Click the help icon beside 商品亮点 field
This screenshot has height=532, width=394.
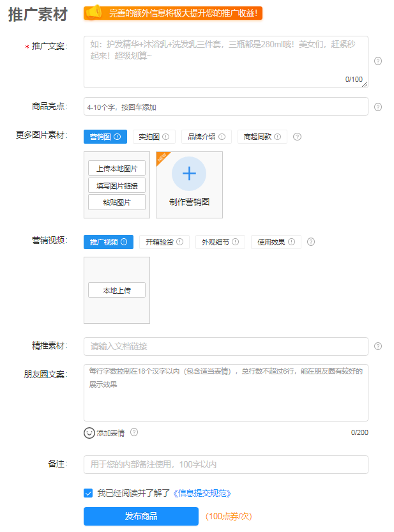point(378,107)
